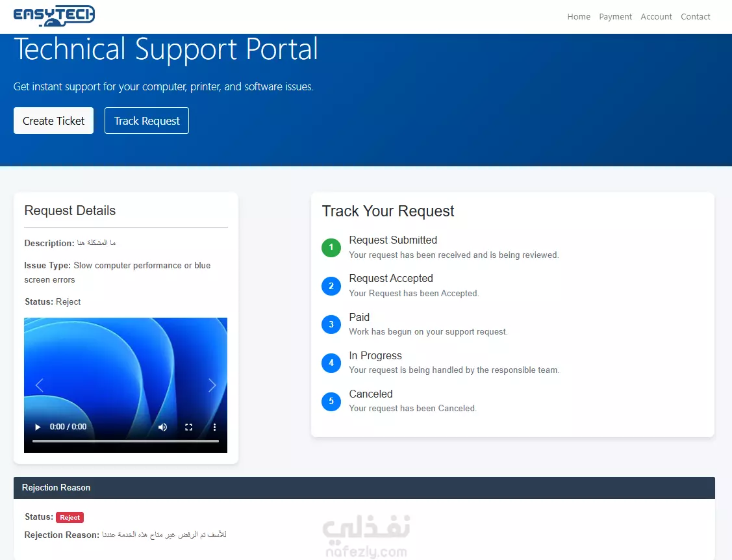Mute the video volume
Image resolution: width=732 pixels, height=560 pixels.
(x=162, y=427)
